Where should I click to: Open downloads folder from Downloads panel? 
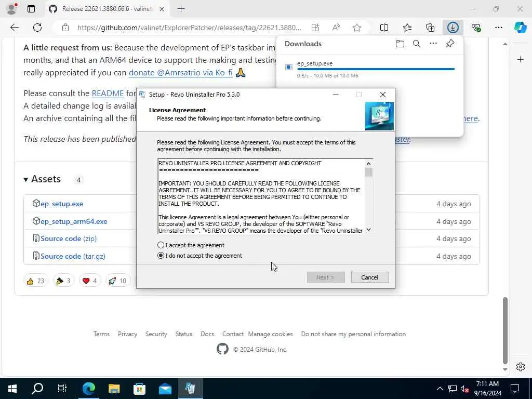click(x=400, y=44)
